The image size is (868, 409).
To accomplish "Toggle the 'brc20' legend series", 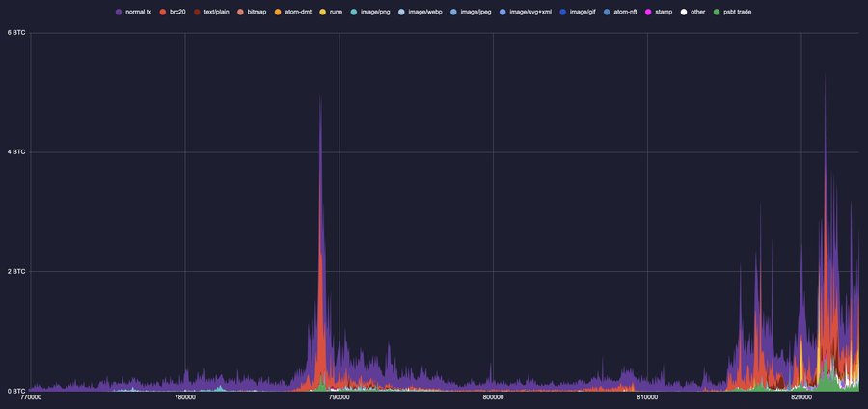I will 173,12.
